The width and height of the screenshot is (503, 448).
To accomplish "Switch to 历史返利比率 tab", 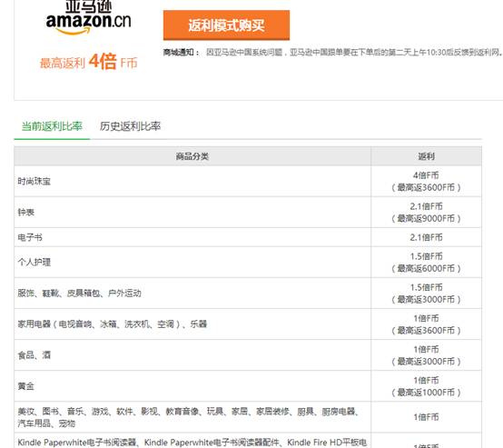I will [130, 126].
